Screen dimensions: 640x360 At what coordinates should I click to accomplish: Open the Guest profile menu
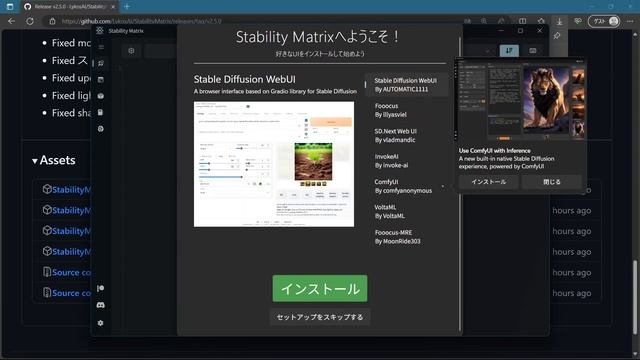(x=604, y=21)
